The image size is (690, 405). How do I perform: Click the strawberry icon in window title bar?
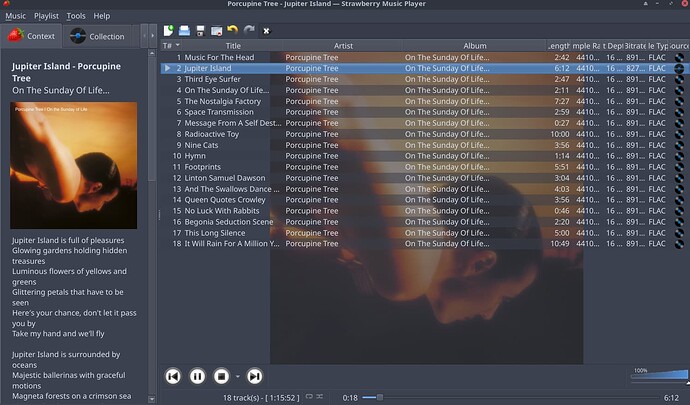pyautogui.click(x=6, y=4)
